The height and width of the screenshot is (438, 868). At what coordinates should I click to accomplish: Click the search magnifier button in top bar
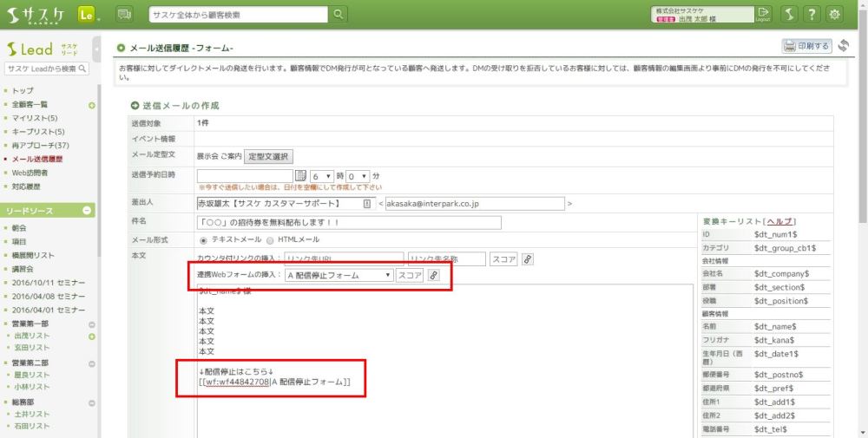[339, 14]
